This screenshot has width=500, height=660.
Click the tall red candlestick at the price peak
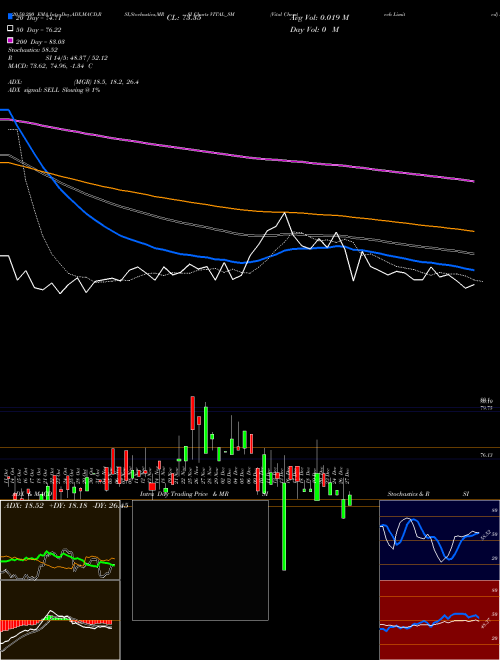[193, 412]
